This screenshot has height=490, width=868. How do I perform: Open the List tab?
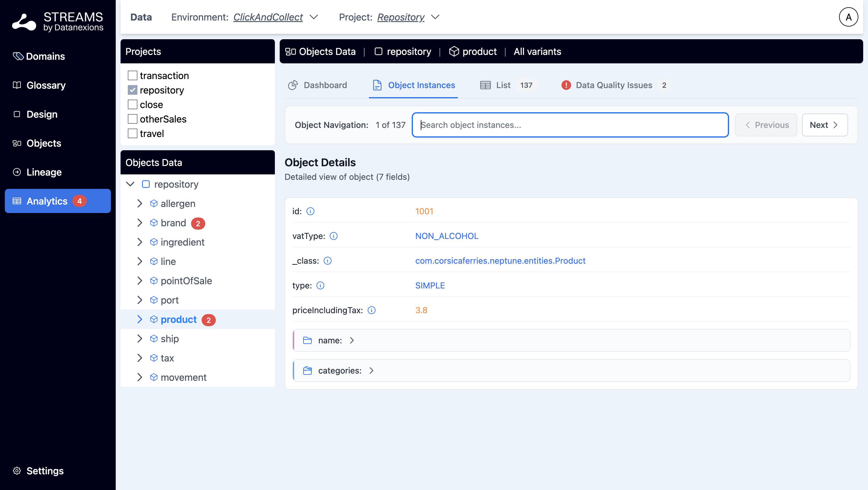(x=503, y=85)
